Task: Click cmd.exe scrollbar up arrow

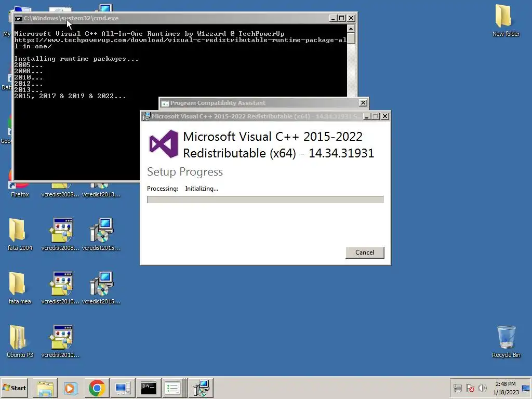Action: [351, 28]
